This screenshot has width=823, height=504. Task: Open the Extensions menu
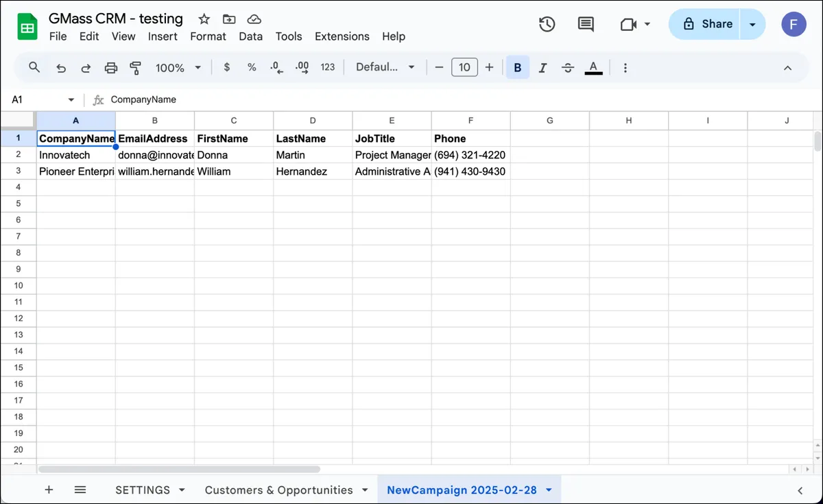coord(342,36)
